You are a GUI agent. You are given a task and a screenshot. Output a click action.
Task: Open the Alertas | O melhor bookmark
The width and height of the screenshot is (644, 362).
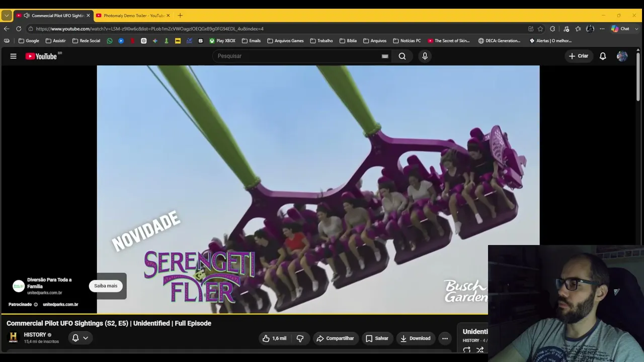(550, 41)
